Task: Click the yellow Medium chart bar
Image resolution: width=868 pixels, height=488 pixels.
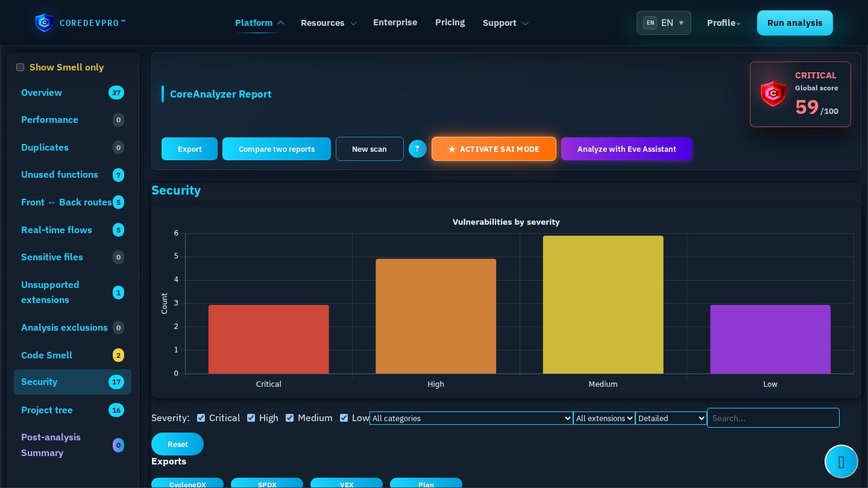Action: click(603, 304)
